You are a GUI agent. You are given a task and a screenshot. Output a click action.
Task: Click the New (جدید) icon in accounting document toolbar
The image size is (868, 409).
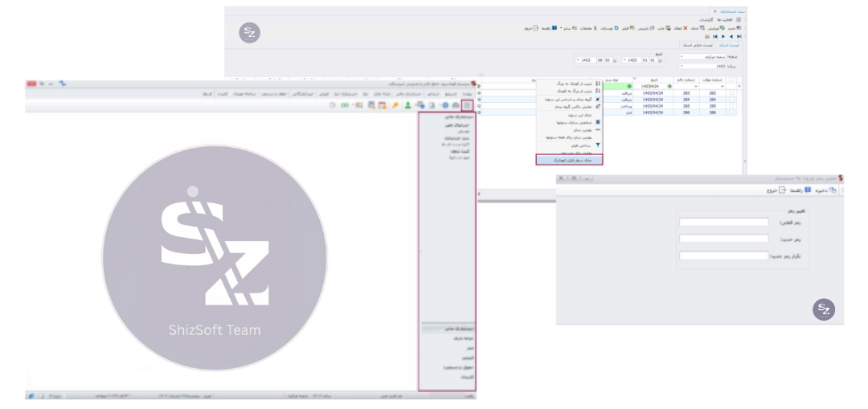pos(739,27)
